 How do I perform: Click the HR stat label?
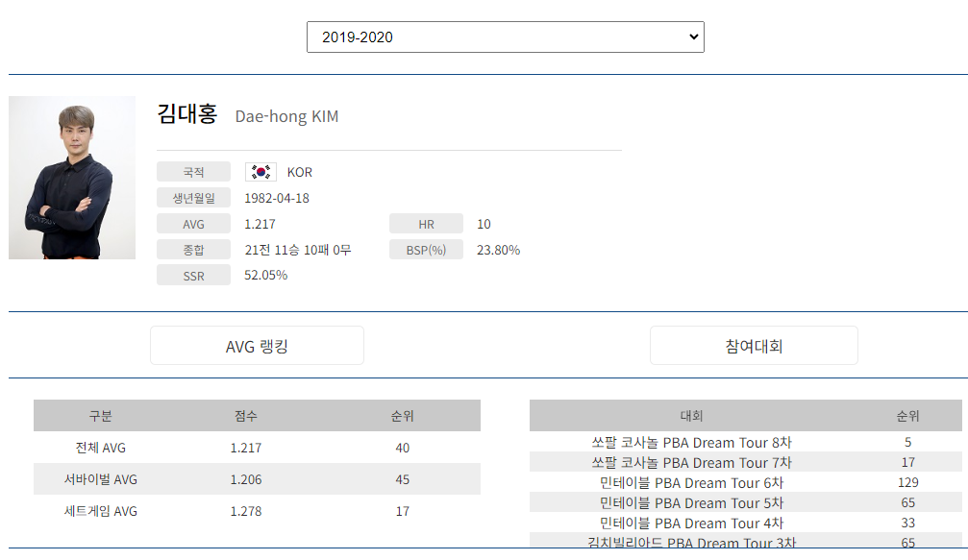426,223
